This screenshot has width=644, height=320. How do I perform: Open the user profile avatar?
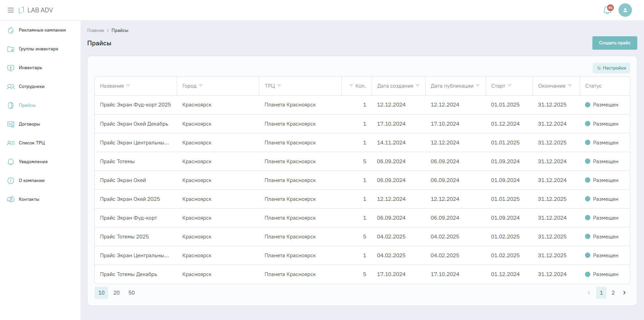(x=625, y=10)
